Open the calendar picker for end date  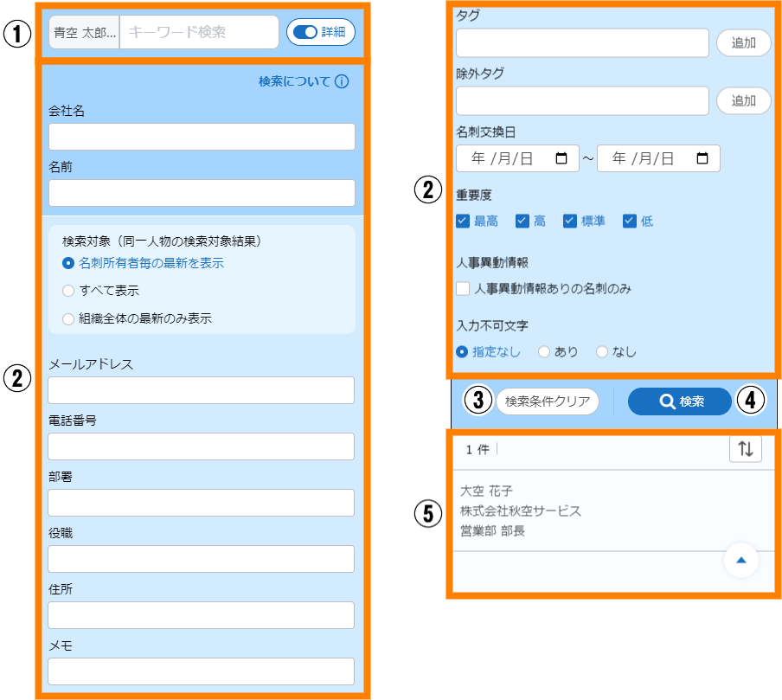pos(702,158)
